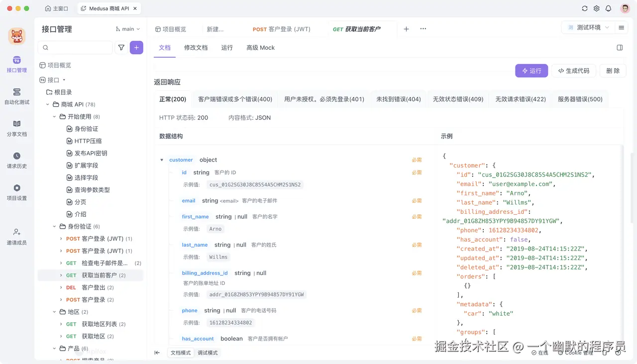Image resolution: width=637 pixels, height=364 pixels.
Task: Open the filter icon beside search
Action: pos(120,47)
